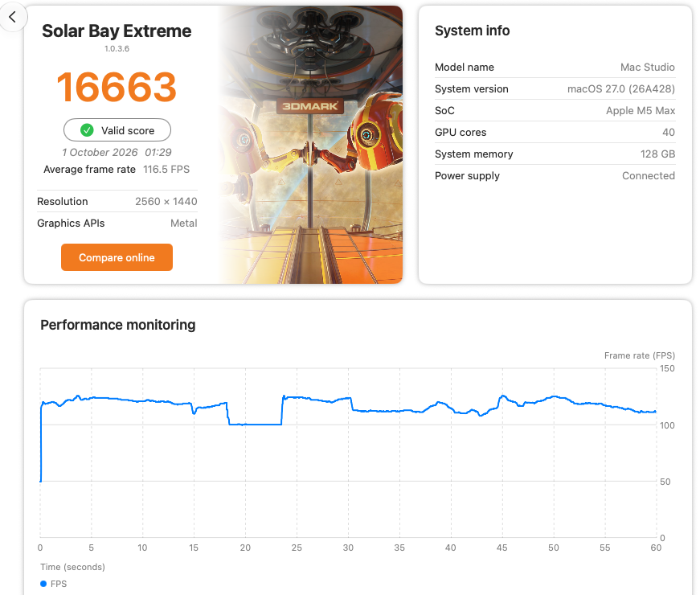This screenshot has width=700, height=595.
Task: Click the System version value macOS 27.0
Action: coord(621,89)
